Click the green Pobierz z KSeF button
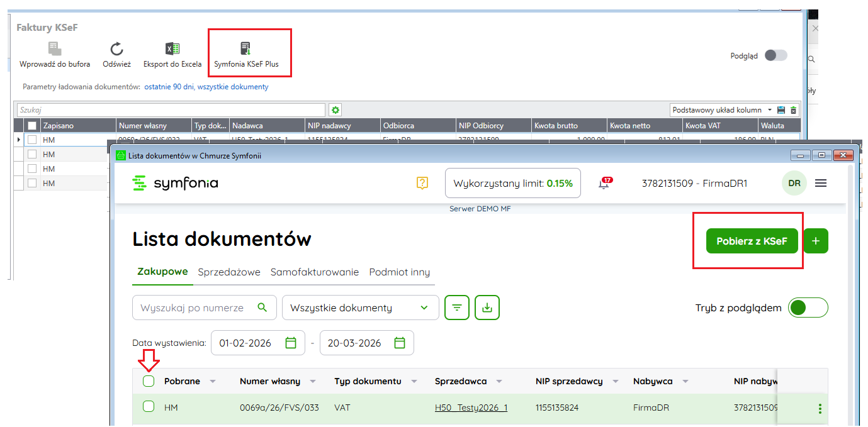Screen dimensions: 868x427 [752, 241]
